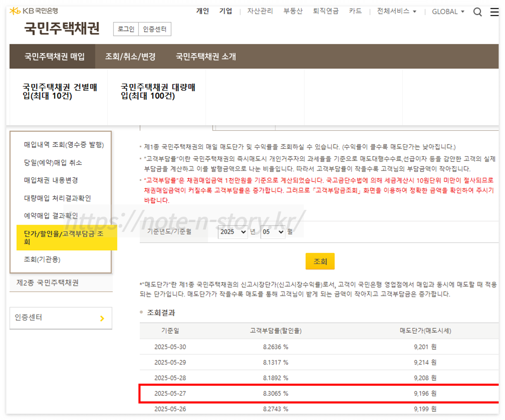Click the 9,208 원 price cell

coord(425,378)
